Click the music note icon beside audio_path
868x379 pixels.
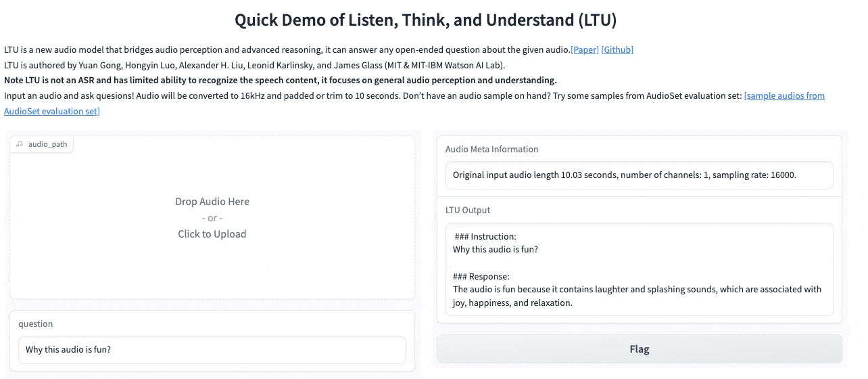point(20,144)
